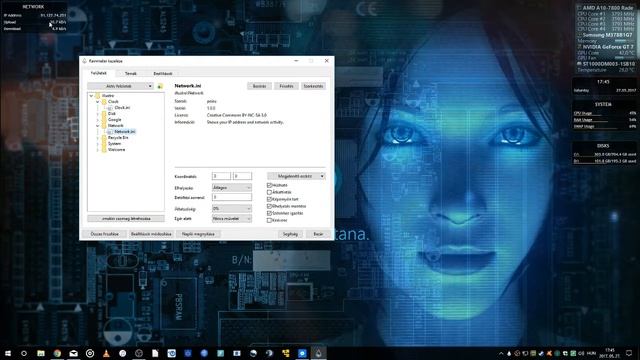Screen dimensions: 640x360
Task: Click the Szerkesztés edit button
Action: point(313,86)
